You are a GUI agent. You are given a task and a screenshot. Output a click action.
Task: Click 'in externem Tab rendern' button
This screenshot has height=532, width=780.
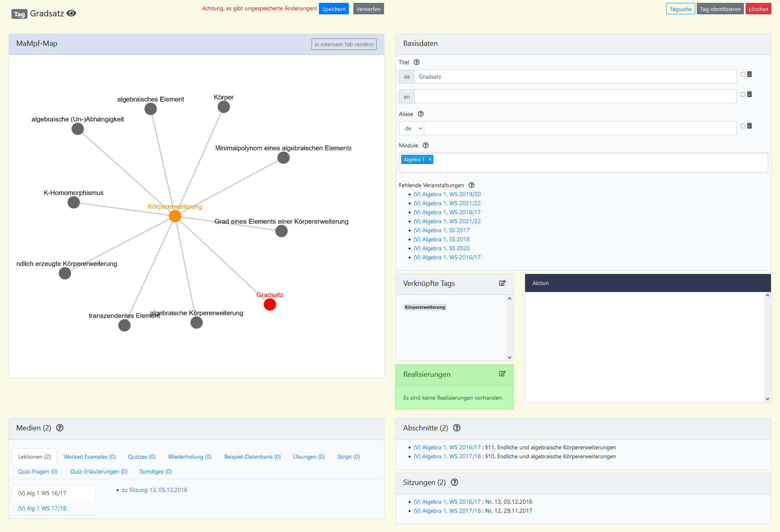click(344, 44)
